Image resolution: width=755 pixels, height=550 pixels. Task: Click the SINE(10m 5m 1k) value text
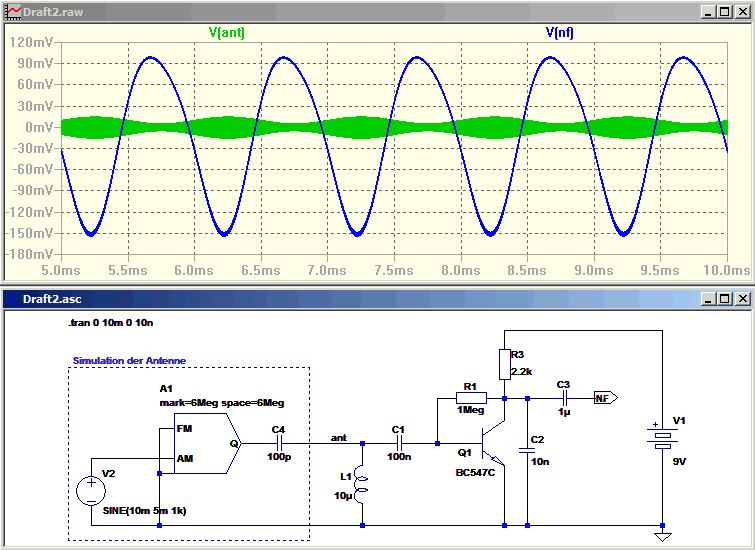[144, 511]
